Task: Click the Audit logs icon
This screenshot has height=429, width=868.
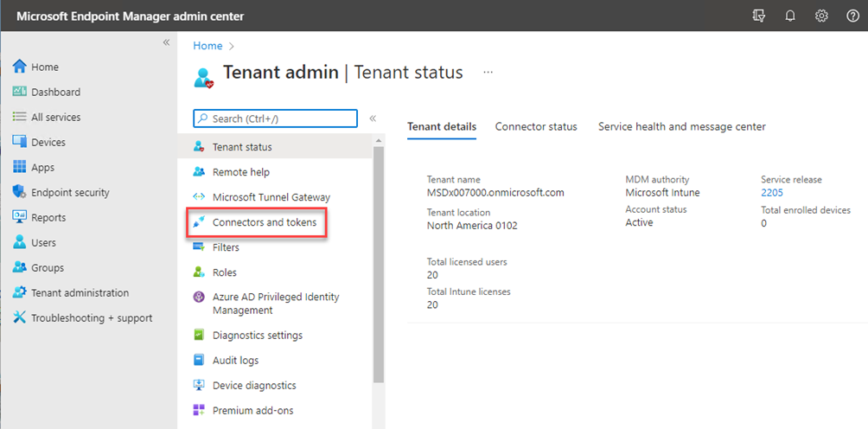Action: pyautogui.click(x=199, y=361)
